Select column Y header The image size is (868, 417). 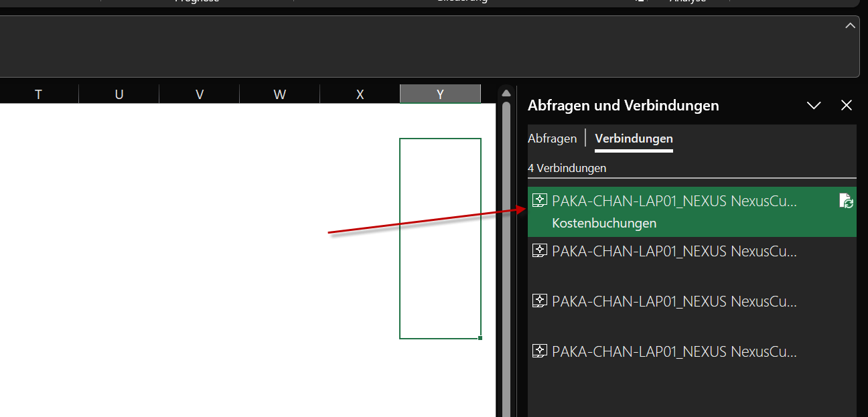click(440, 94)
